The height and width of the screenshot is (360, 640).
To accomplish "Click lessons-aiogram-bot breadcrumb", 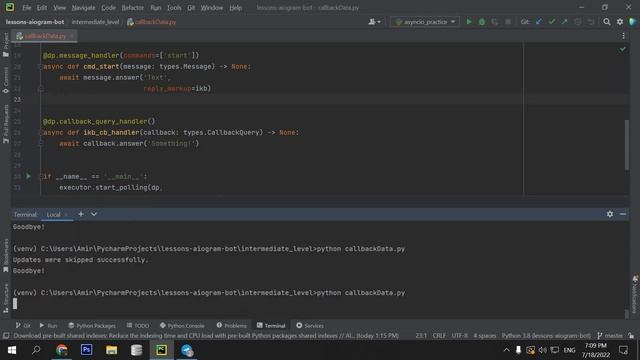I will (x=35, y=22).
